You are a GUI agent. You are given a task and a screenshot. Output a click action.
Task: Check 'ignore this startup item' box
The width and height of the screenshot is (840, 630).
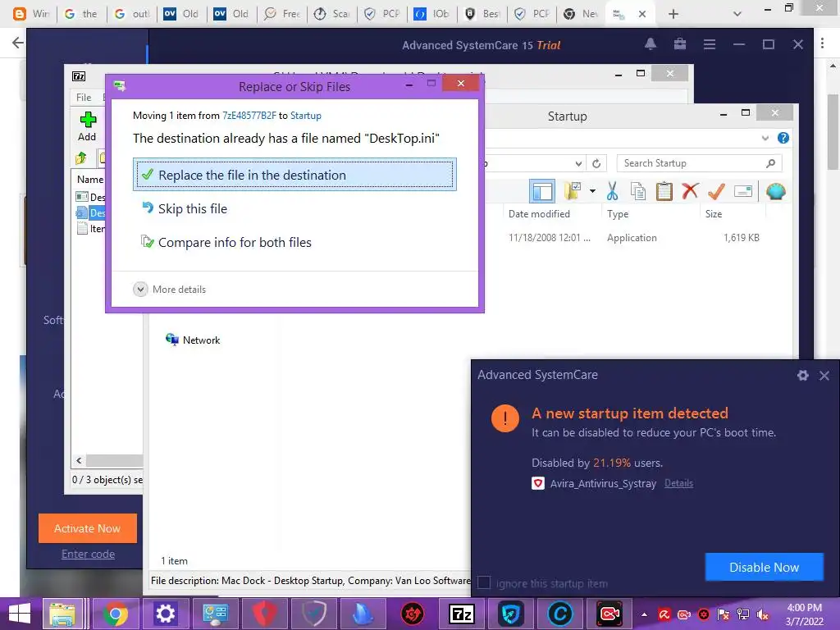[484, 583]
